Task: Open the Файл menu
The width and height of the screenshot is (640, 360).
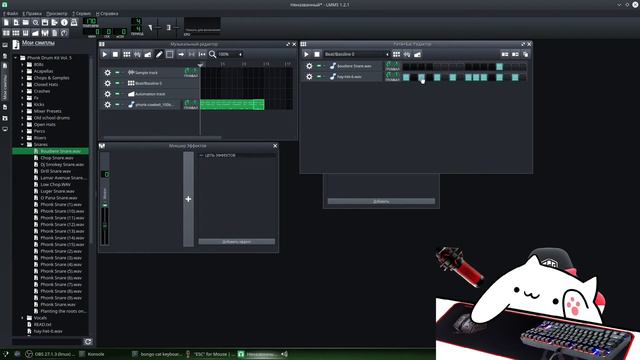Action: coord(11,13)
